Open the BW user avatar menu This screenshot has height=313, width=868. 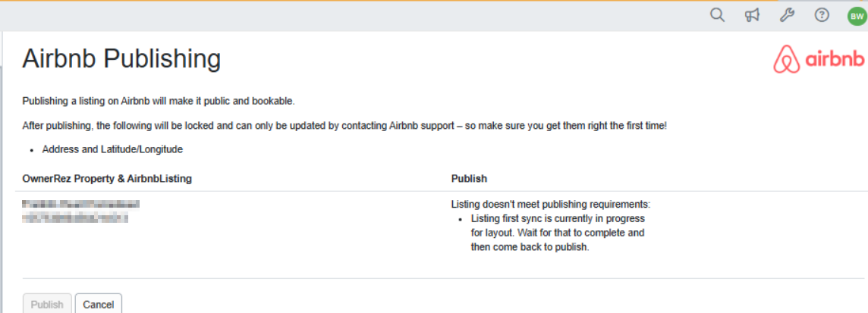point(857,16)
